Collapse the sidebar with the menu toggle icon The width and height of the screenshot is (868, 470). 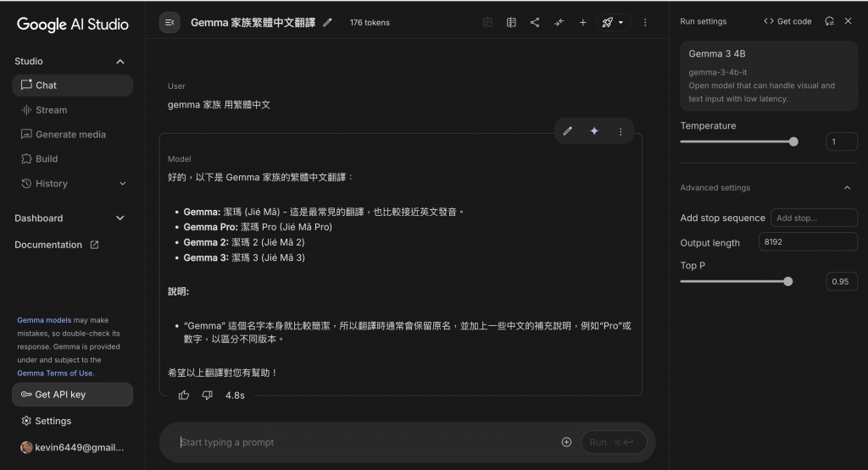pos(170,23)
